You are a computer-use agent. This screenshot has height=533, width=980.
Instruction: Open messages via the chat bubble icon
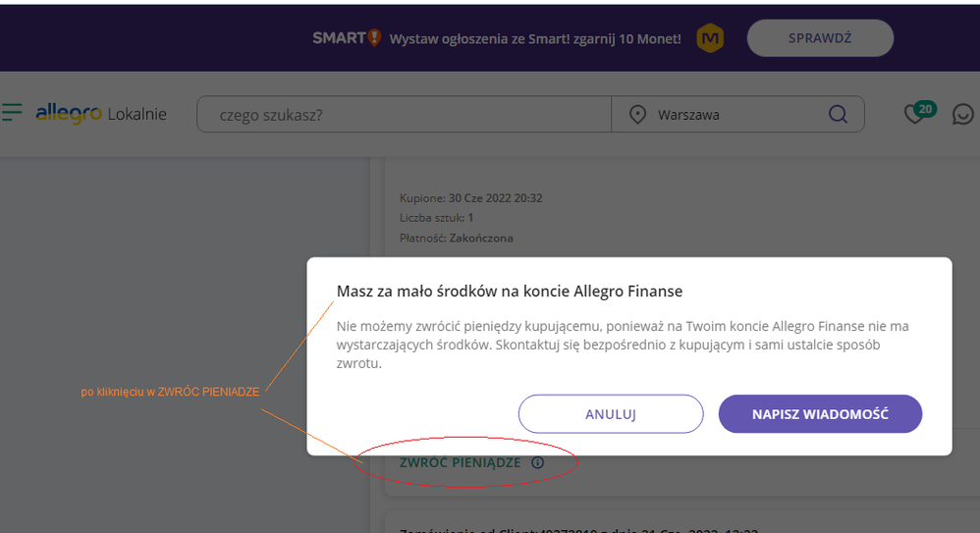pos(962,115)
